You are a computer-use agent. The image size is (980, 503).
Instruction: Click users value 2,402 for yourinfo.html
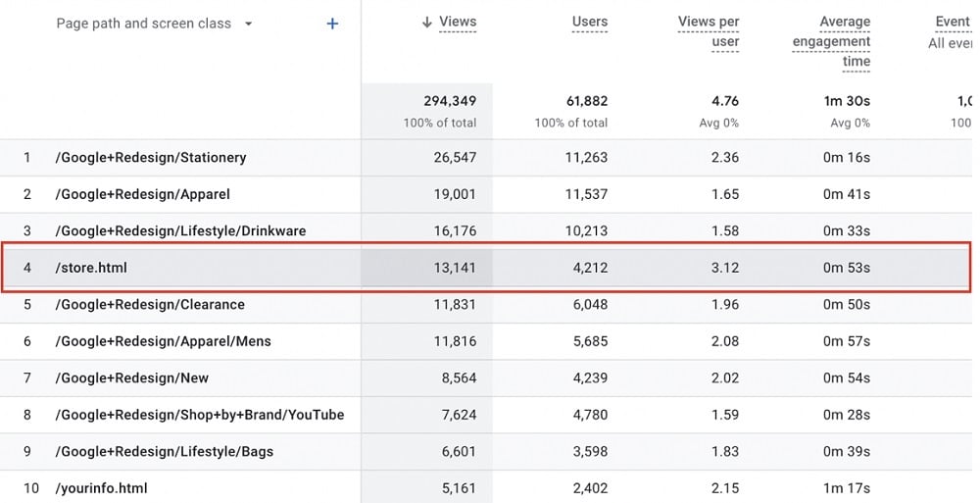(x=590, y=488)
